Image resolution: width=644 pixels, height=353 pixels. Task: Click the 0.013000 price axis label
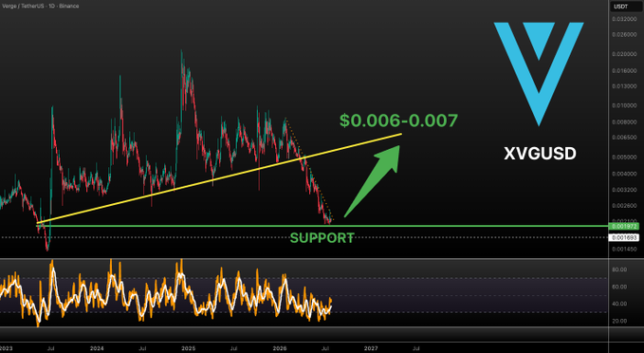point(624,86)
